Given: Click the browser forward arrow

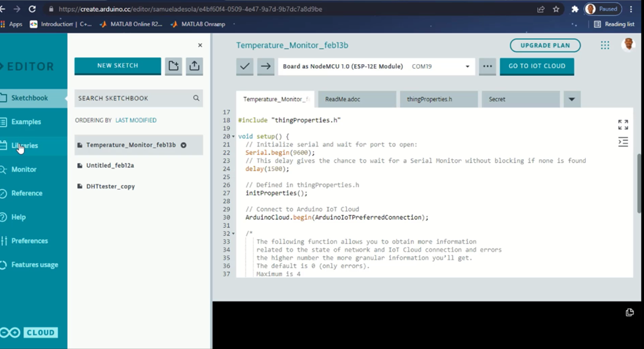Looking at the screenshot, I should [17, 9].
